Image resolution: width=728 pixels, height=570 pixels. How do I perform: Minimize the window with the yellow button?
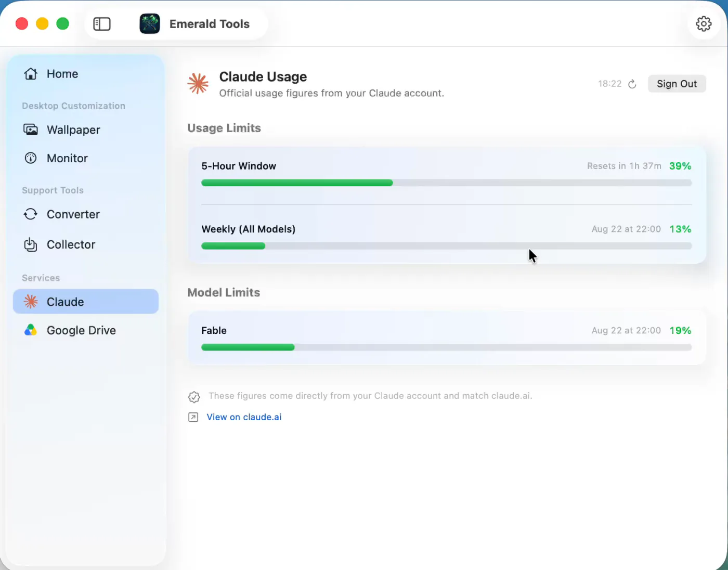[x=42, y=23]
